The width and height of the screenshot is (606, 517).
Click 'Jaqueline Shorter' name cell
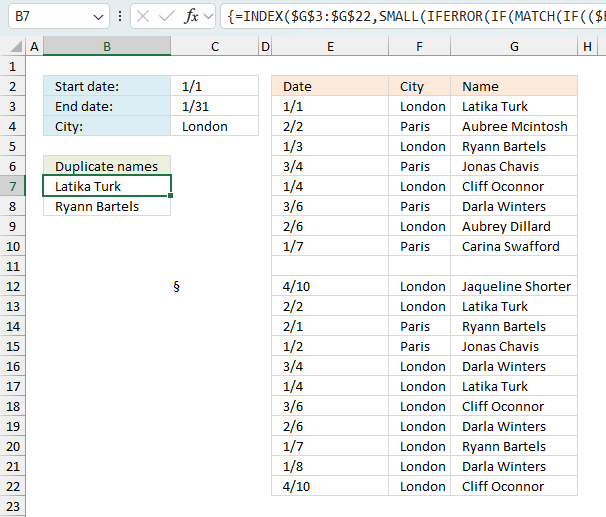pyautogui.click(x=514, y=286)
